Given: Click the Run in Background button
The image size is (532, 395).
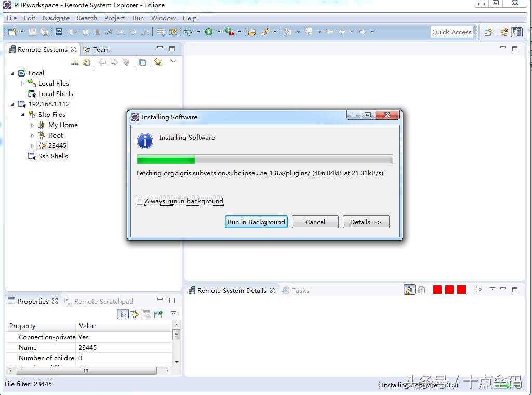Looking at the screenshot, I should (x=256, y=222).
